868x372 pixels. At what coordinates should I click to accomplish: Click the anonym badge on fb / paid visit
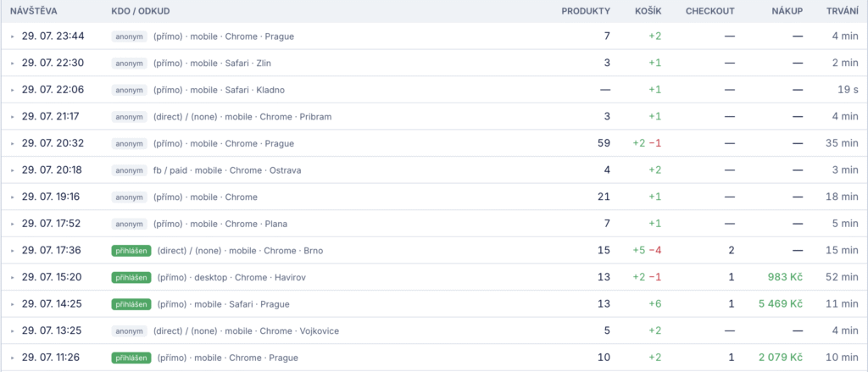(130, 170)
